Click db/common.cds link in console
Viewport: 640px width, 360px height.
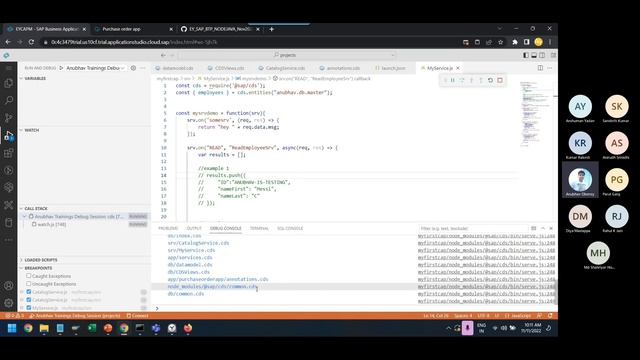[186, 294]
